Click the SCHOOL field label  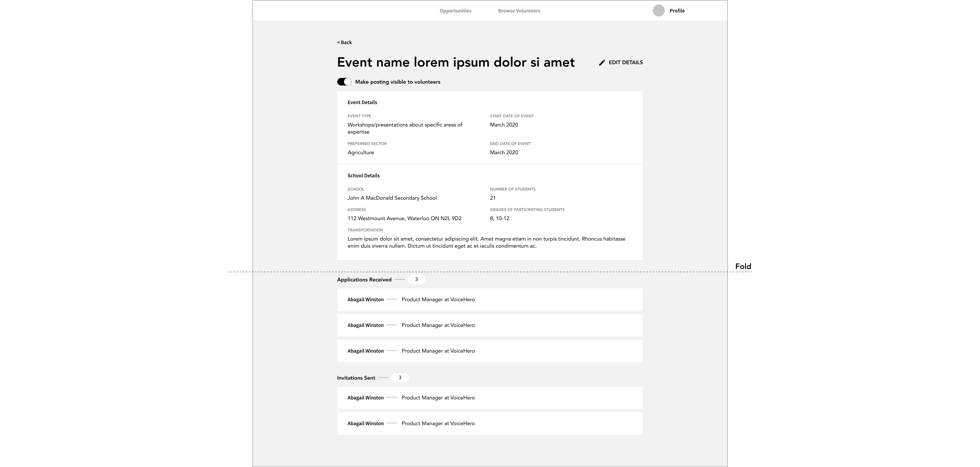coord(356,189)
